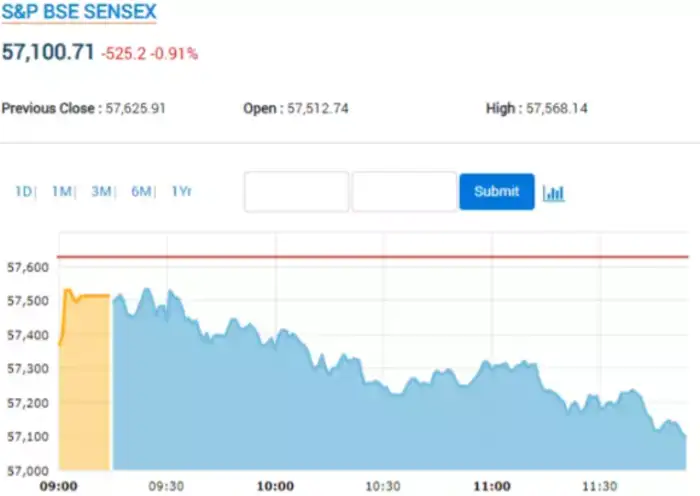The width and height of the screenshot is (700, 496).
Task: Click the 09:00 time axis label
Action: [60, 486]
